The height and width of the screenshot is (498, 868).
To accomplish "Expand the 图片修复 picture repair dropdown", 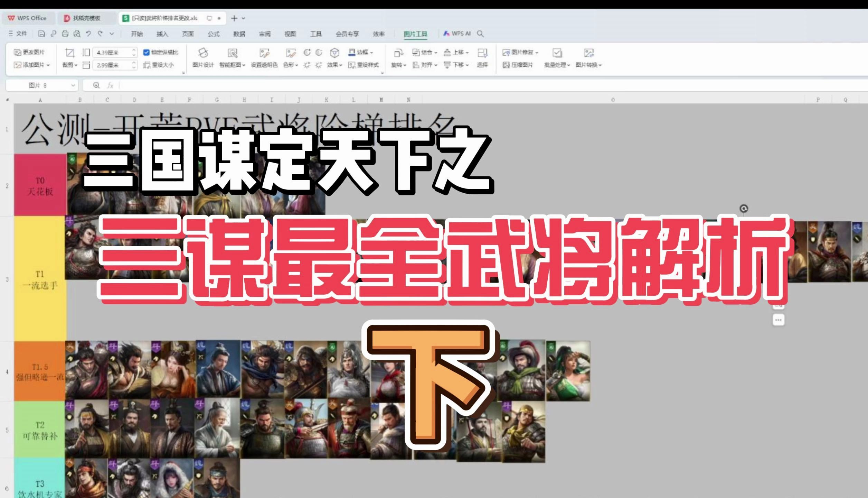I will [x=537, y=53].
